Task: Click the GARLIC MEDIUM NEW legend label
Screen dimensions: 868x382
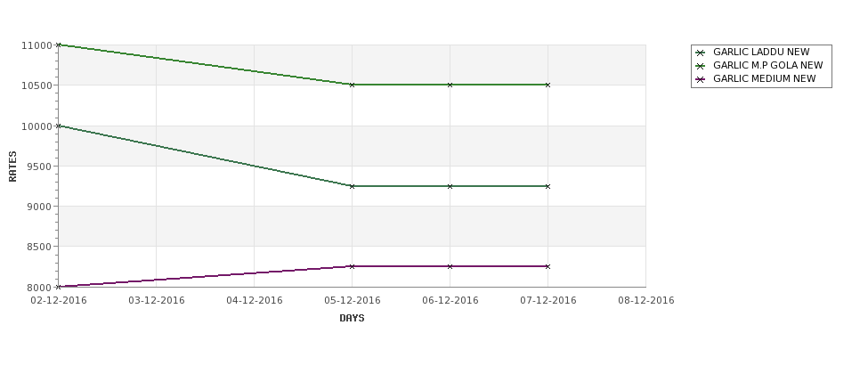Action: pyautogui.click(x=765, y=78)
